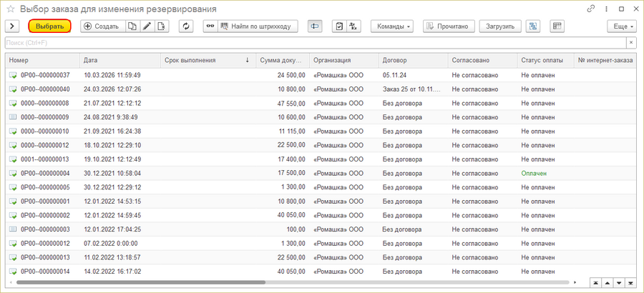Click the table settings icon near Еще
This screenshot has height=293, width=644.
(x=557, y=26)
